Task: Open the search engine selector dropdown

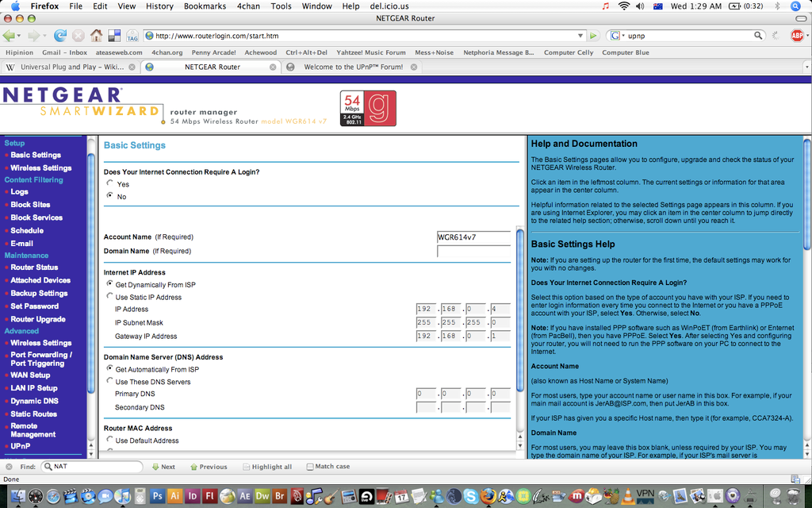Action: pyautogui.click(x=617, y=36)
